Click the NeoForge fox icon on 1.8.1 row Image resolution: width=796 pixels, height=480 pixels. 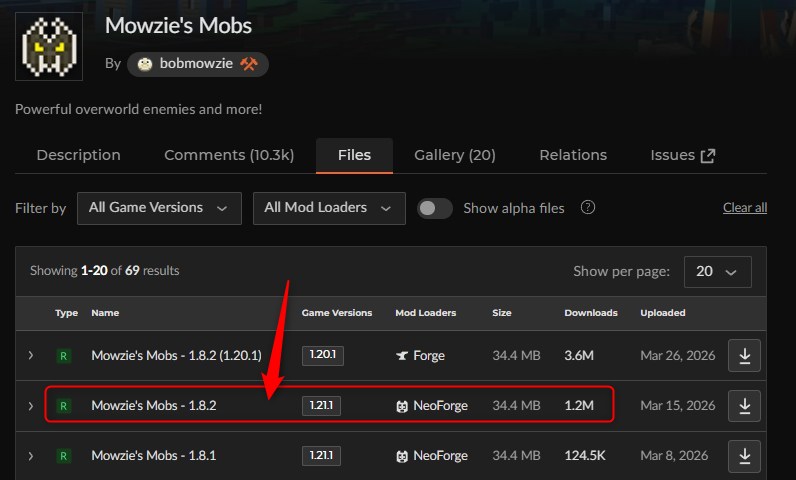point(402,456)
